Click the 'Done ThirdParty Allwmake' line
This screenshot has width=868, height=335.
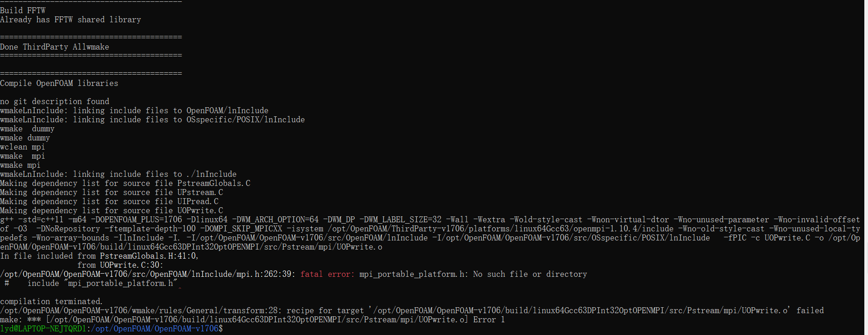(55, 47)
